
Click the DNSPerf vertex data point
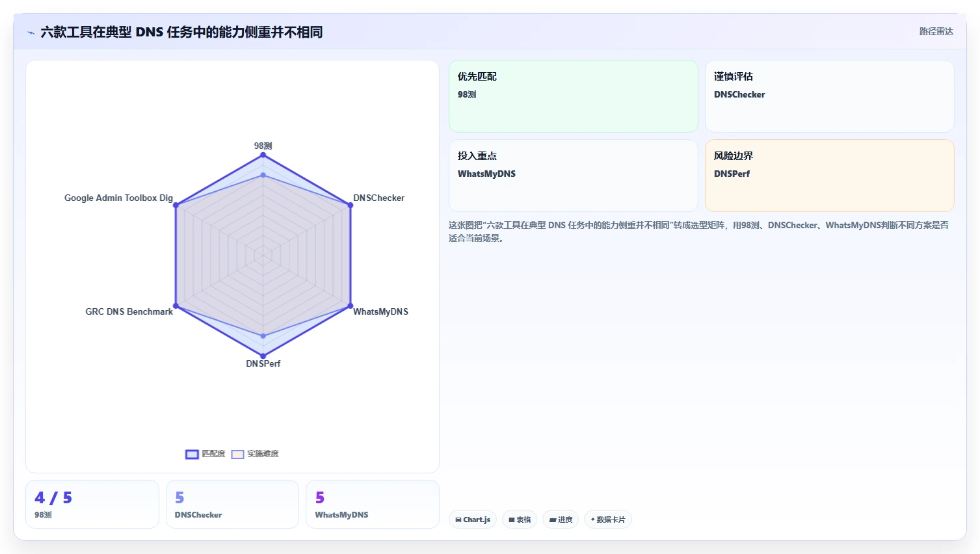[263, 356]
